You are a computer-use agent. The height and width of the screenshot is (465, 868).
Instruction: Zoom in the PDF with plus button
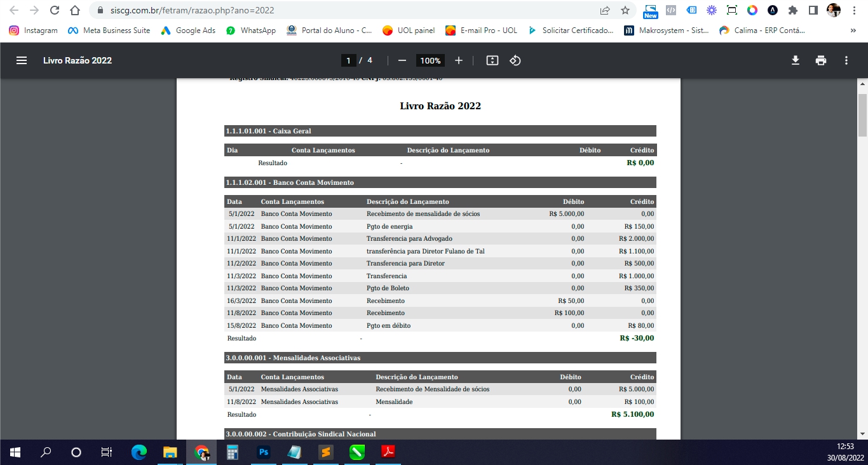pyautogui.click(x=459, y=60)
